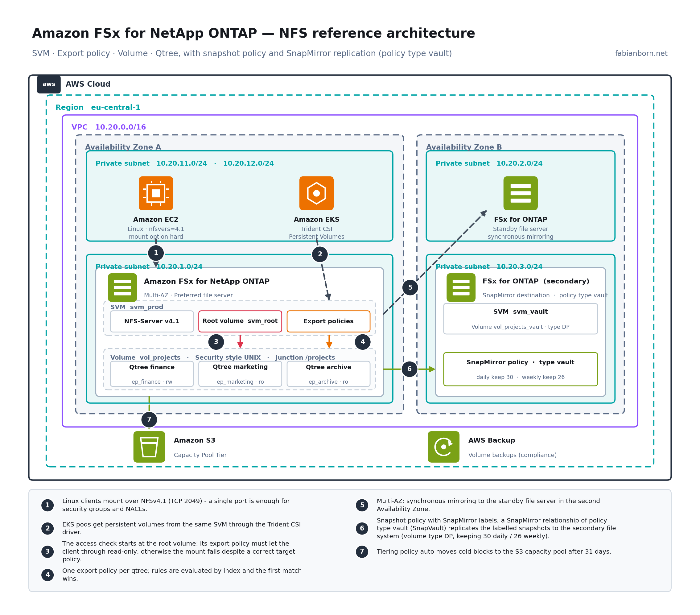Click the AWS Backup label
This screenshot has height=615, width=700.
[492, 441]
